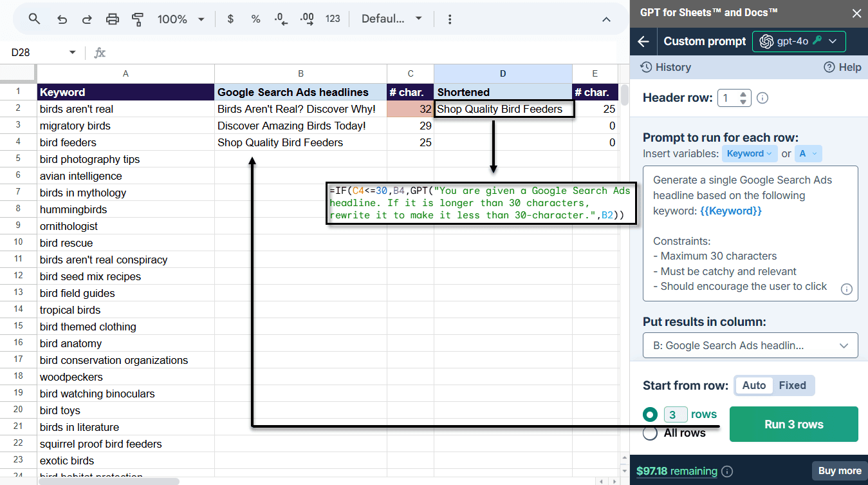
Task: Open the Default font dropdown
Action: click(392, 19)
